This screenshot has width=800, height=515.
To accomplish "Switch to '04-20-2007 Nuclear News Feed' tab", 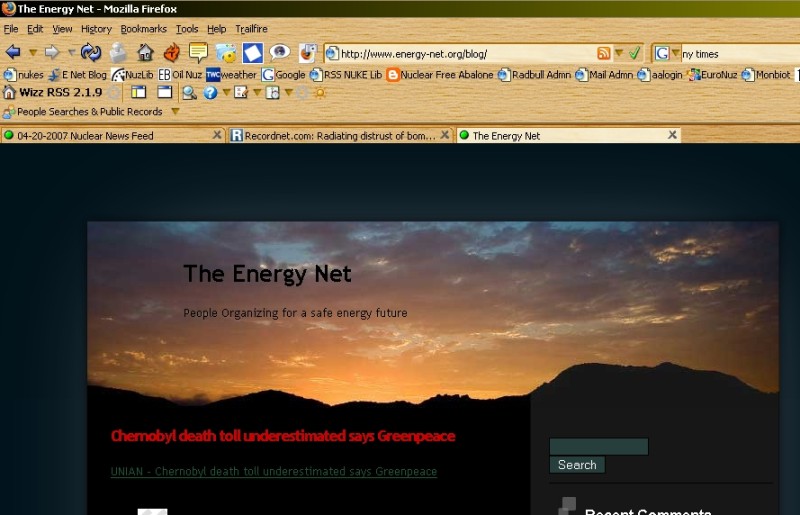I will pyautogui.click(x=112, y=135).
